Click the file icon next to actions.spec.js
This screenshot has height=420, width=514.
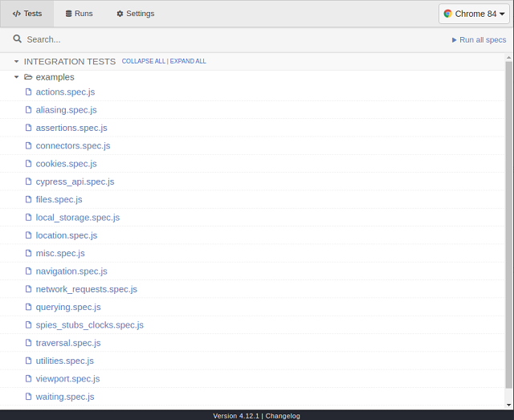point(29,92)
